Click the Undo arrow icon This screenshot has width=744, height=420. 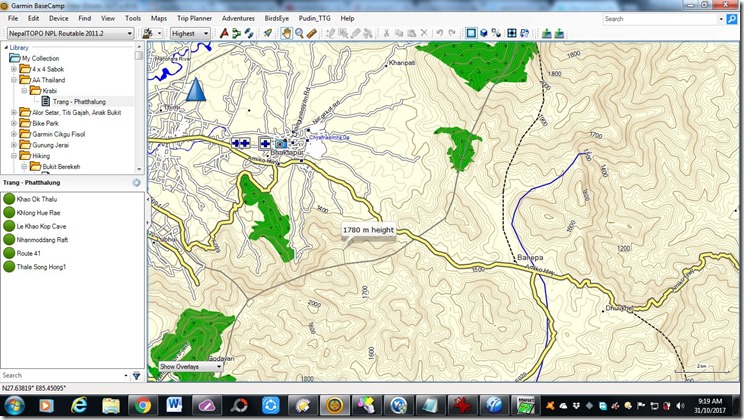point(439,33)
